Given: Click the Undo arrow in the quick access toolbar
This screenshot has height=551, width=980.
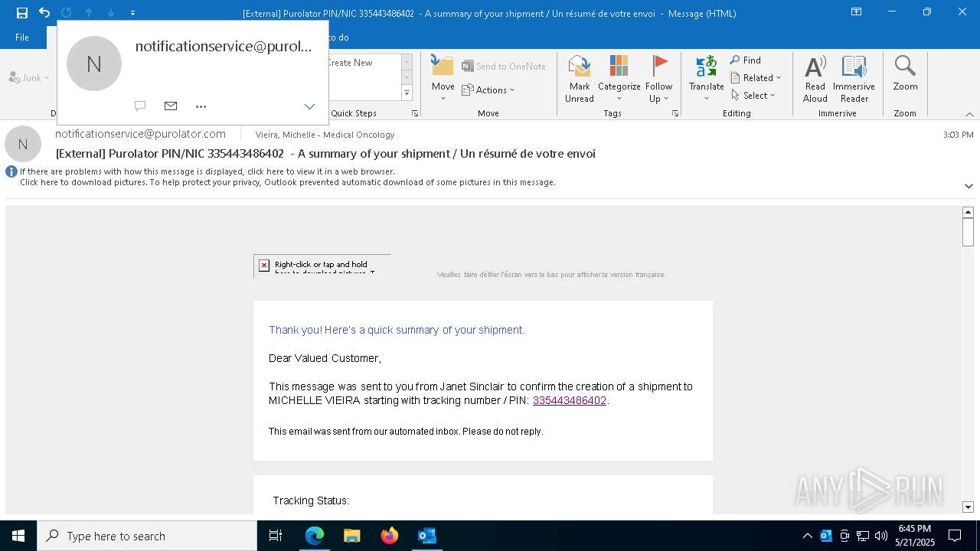Looking at the screenshot, I should click(x=44, y=13).
